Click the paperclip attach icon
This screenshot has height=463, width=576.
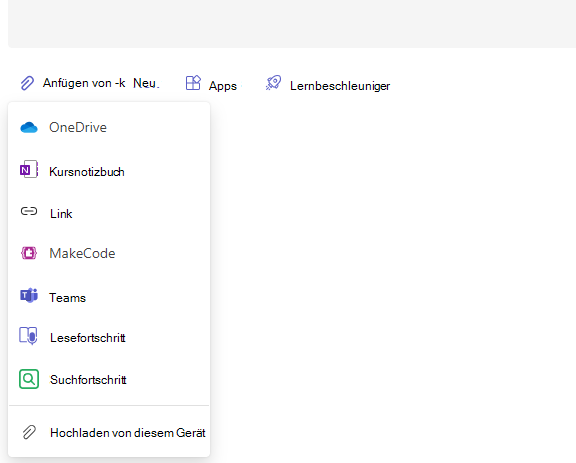(x=27, y=83)
